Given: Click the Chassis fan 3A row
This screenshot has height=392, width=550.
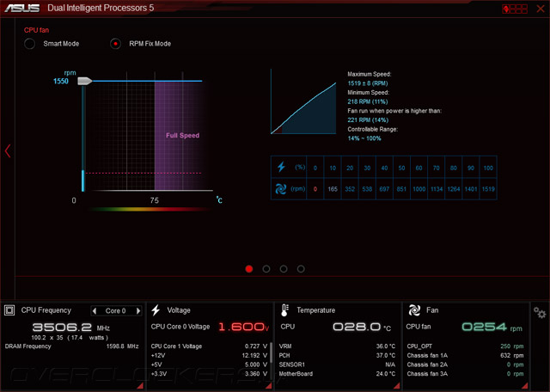Looking at the screenshot, I should click(x=465, y=374).
